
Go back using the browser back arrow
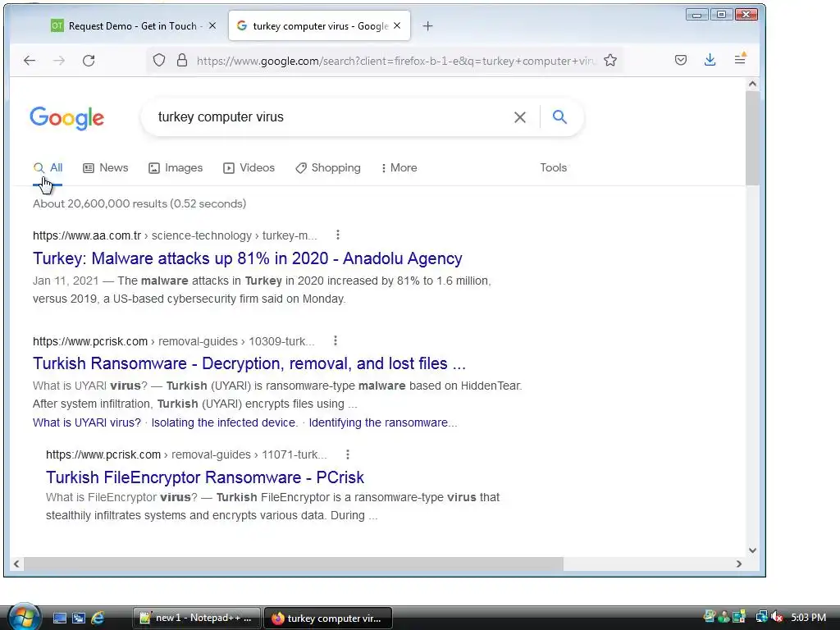[x=30, y=61]
